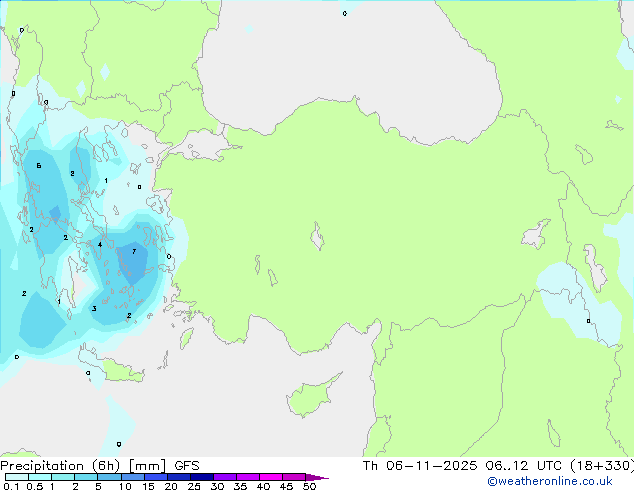Select the 30–35 mm purple legend swatch
The height and width of the screenshot is (490, 634).
[224, 477]
